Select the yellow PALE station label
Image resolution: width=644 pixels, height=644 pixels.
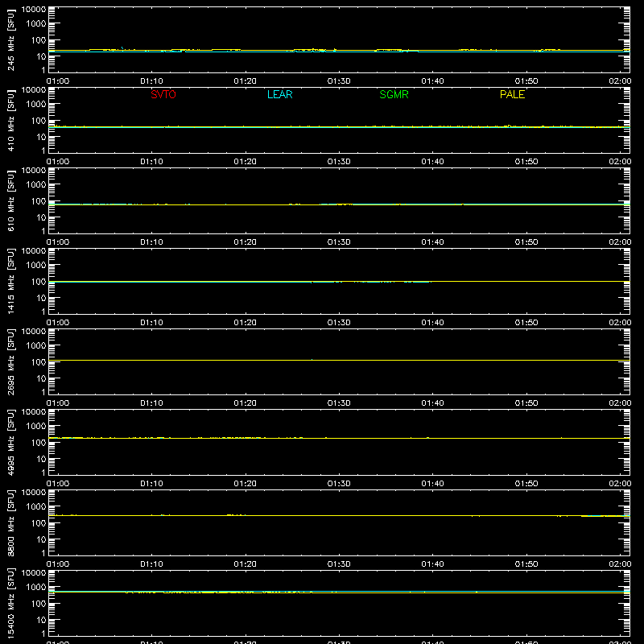512,94
